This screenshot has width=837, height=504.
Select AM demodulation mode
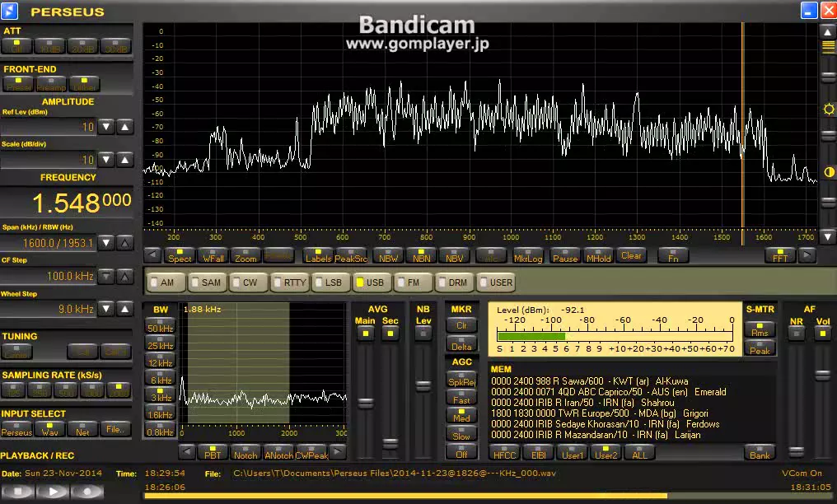coord(166,282)
